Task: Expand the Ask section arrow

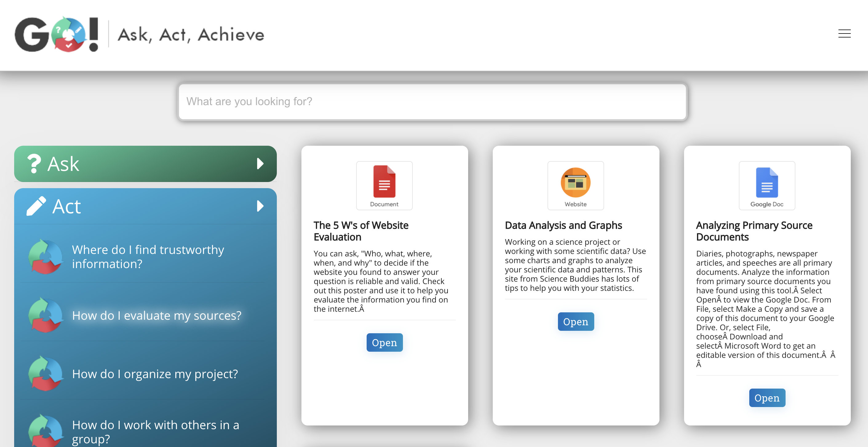Action: click(x=260, y=164)
